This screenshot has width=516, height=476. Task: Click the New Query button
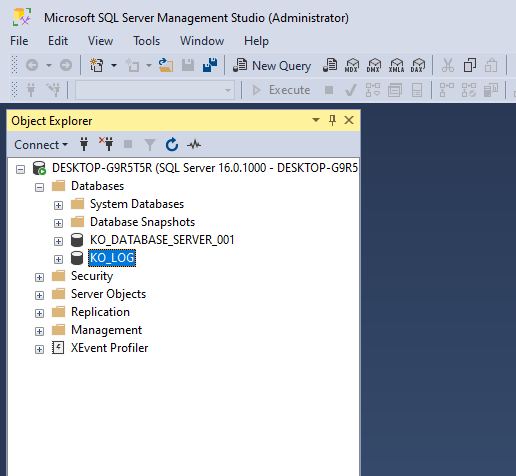(x=272, y=65)
